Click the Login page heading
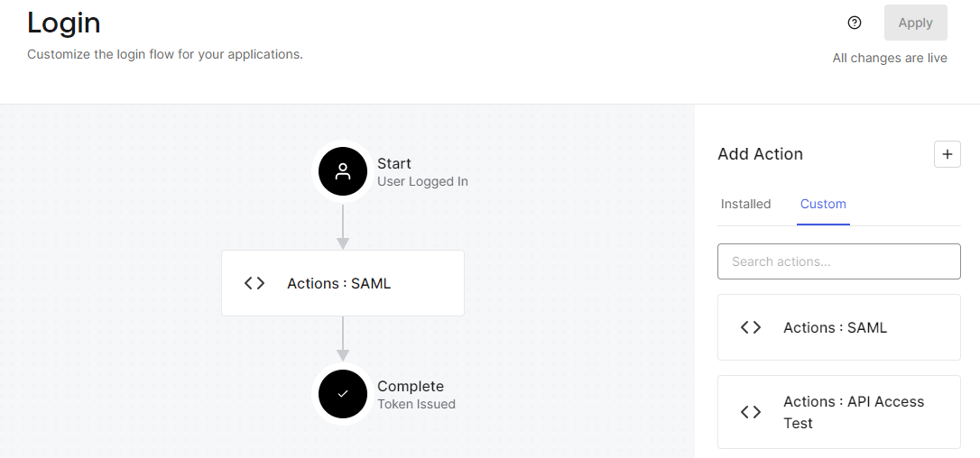Screen dimensions: 980x458 (x=64, y=23)
